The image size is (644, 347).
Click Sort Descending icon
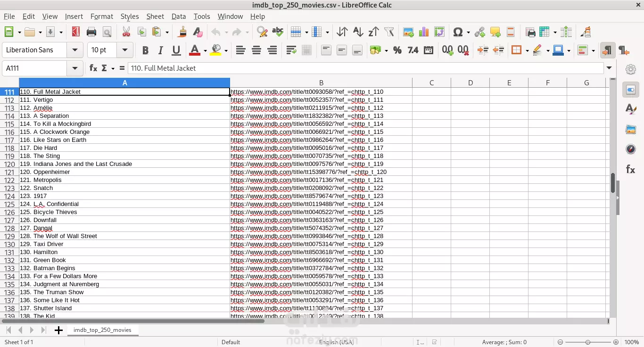coord(373,32)
